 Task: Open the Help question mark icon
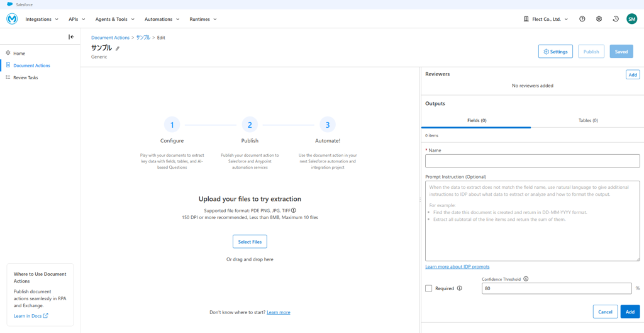[582, 19]
